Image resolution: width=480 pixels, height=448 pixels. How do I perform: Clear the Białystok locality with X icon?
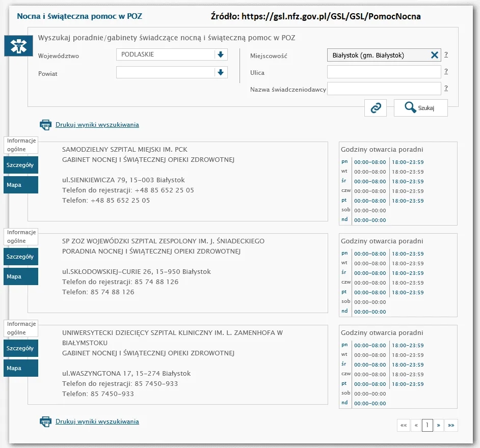click(435, 55)
